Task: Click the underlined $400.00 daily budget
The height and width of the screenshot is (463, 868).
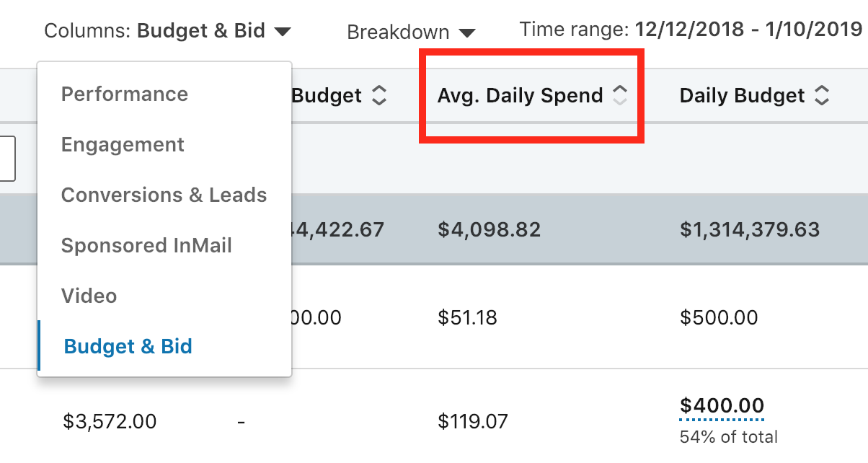Action: coord(722,405)
